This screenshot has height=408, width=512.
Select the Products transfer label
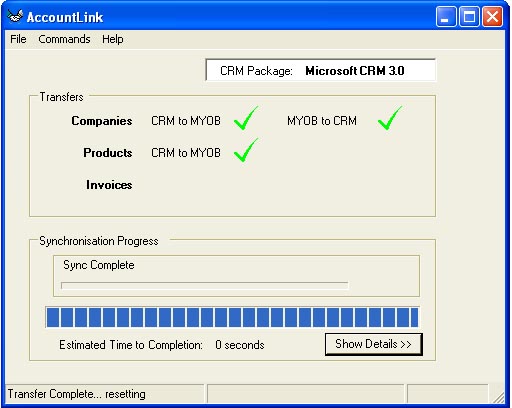[108, 153]
